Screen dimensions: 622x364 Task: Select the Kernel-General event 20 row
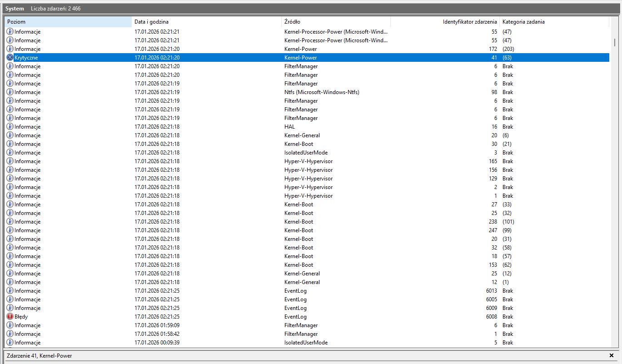[300, 135]
